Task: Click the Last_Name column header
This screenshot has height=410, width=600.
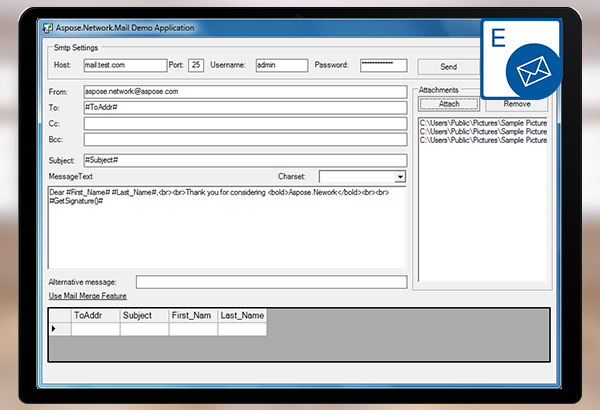Action: pos(242,316)
